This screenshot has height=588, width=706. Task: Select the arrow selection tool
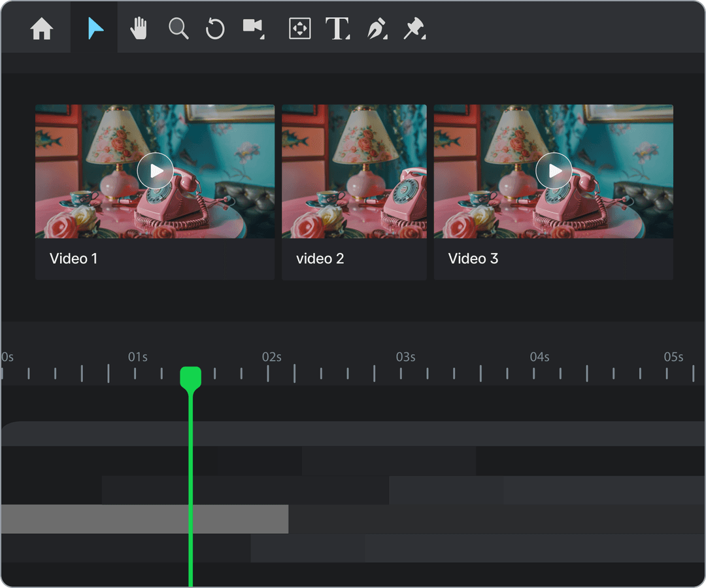click(95, 28)
